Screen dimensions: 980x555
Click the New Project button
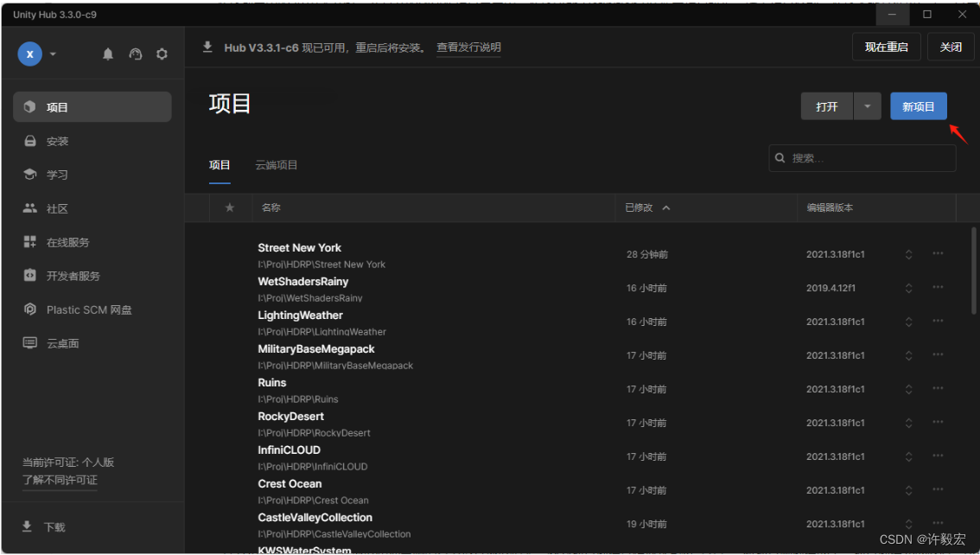pyautogui.click(x=918, y=106)
